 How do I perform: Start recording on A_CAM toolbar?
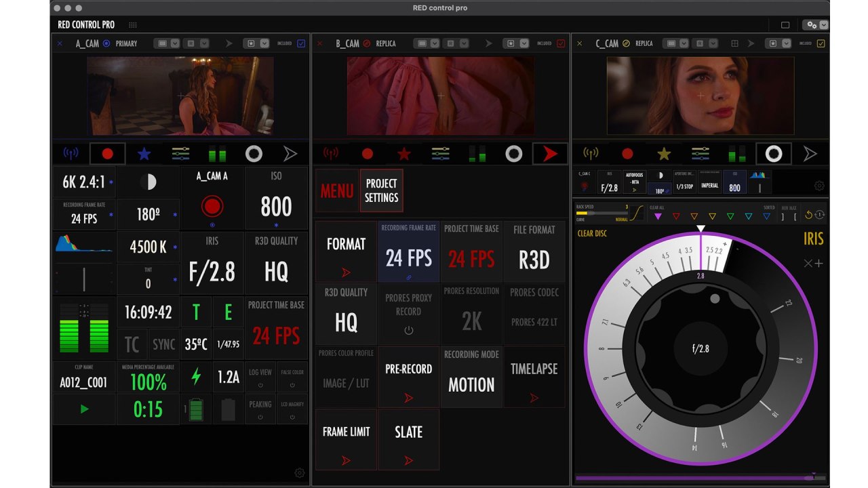coord(107,154)
